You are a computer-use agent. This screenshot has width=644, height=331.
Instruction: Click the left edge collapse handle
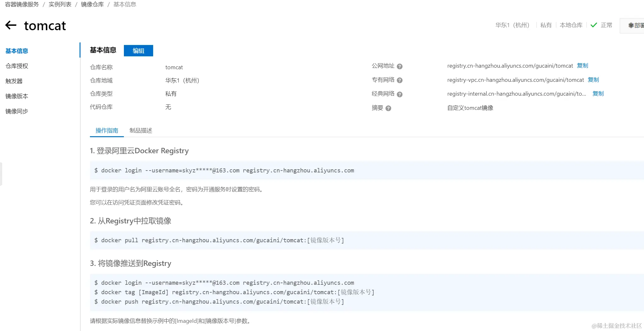[1, 174]
